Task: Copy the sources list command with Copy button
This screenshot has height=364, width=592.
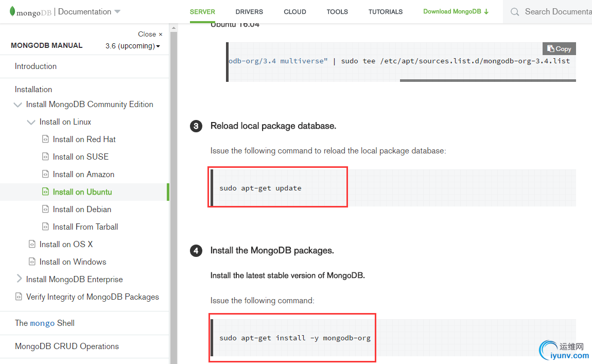Action: click(x=559, y=49)
